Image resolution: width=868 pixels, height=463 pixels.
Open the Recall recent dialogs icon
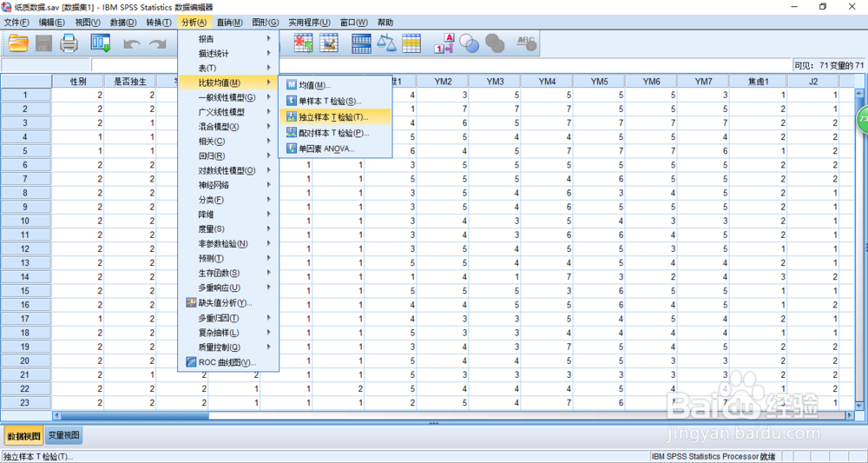click(101, 43)
